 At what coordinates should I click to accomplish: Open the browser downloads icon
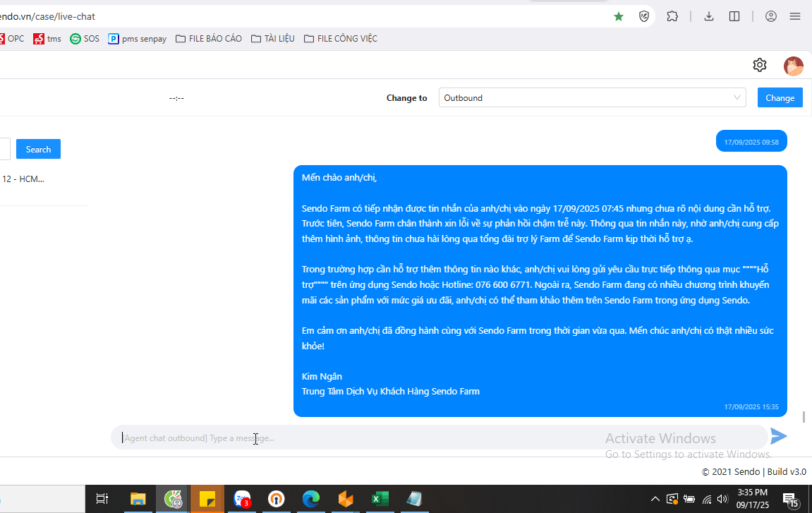pyautogui.click(x=709, y=16)
